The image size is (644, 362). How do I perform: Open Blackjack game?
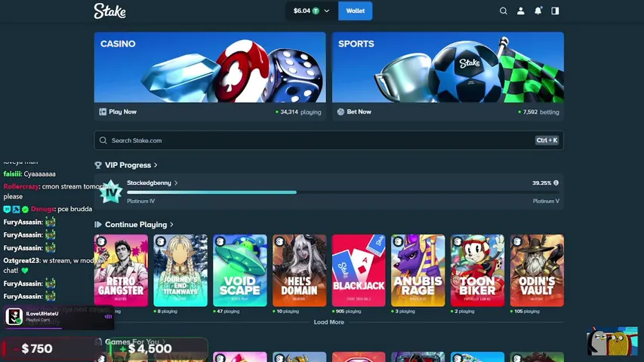coord(359,271)
